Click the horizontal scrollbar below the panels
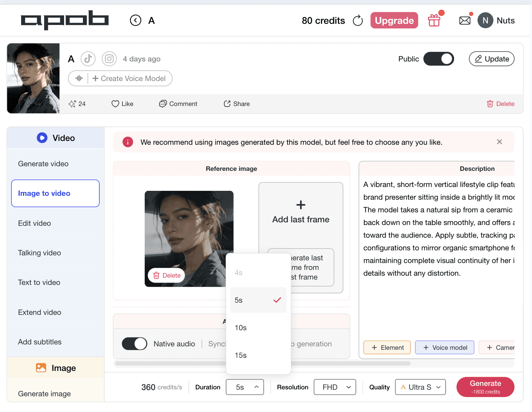 point(263,363)
